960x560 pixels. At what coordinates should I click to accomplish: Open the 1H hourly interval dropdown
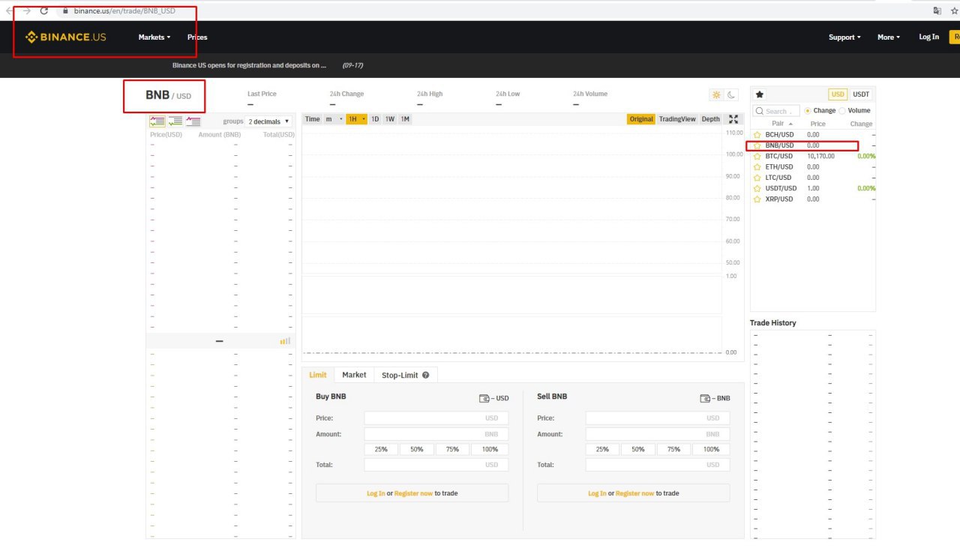pyautogui.click(x=356, y=119)
